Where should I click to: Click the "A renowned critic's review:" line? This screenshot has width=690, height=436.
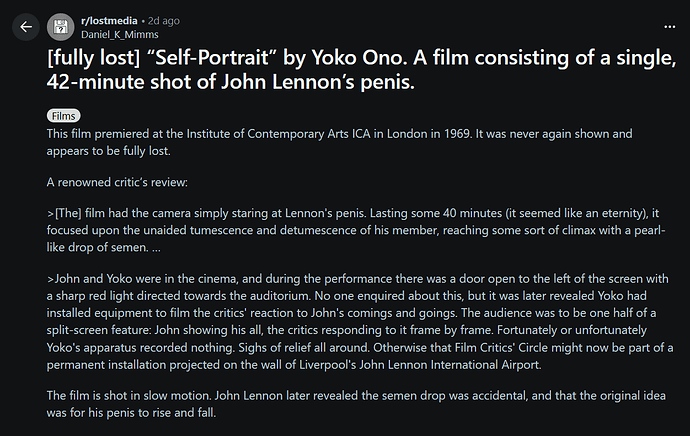[118, 185]
